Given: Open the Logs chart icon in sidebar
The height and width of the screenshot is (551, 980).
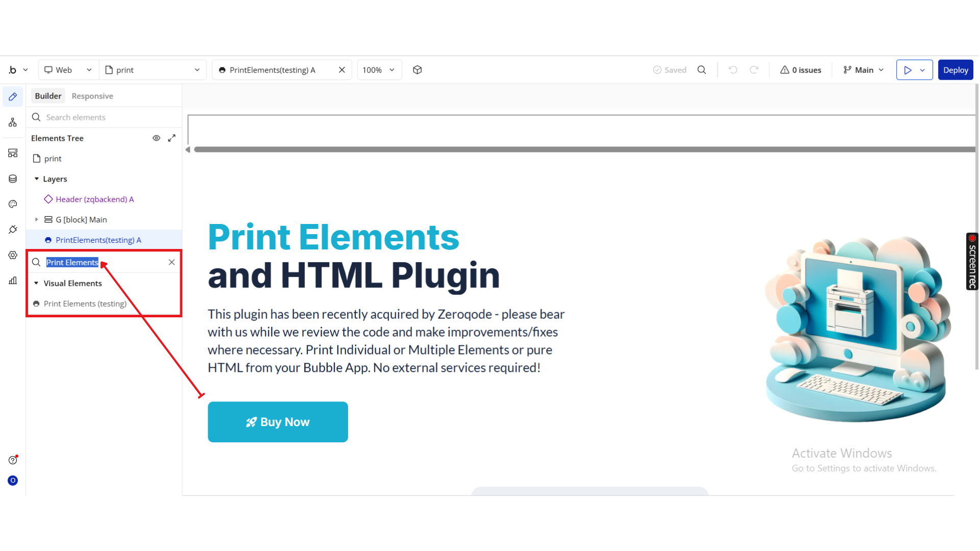Looking at the screenshot, I should (x=13, y=281).
